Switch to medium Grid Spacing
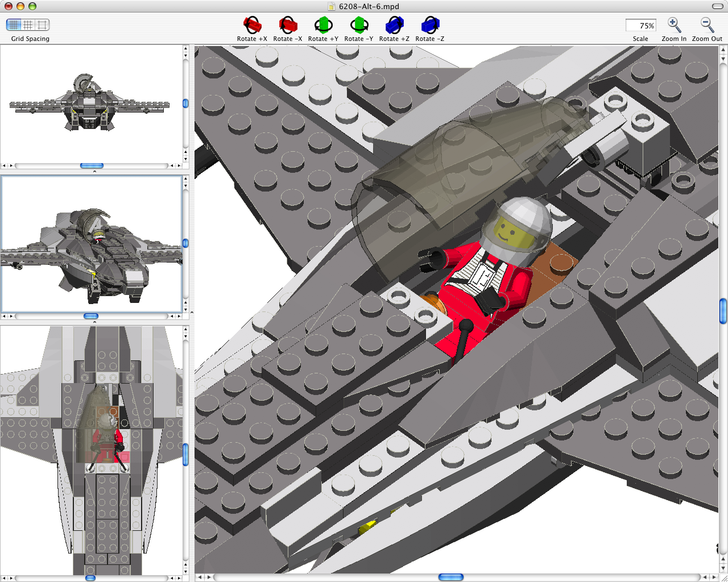Image resolution: width=728 pixels, height=582 pixels. click(x=26, y=24)
